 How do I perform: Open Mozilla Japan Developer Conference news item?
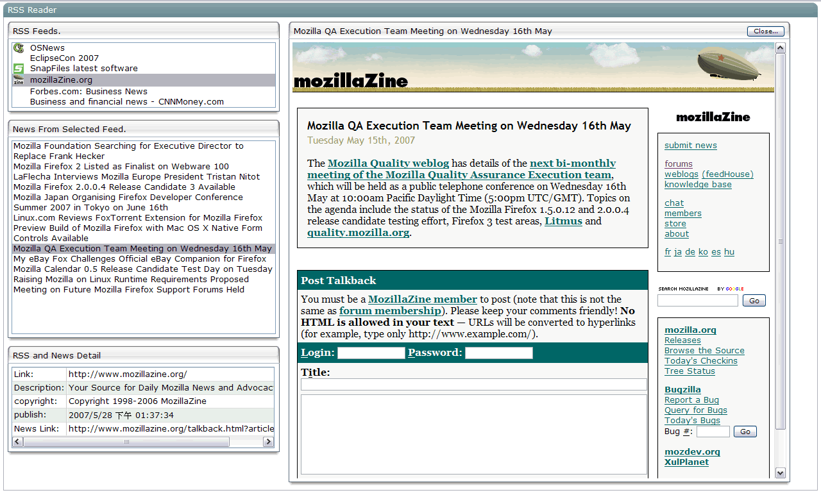144,203
